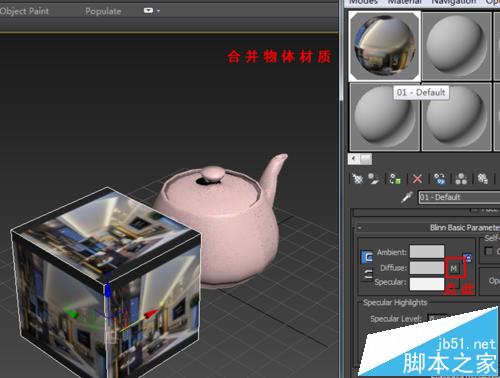Select the first sample sphere bottom row
The image size is (500, 378).
[384, 117]
